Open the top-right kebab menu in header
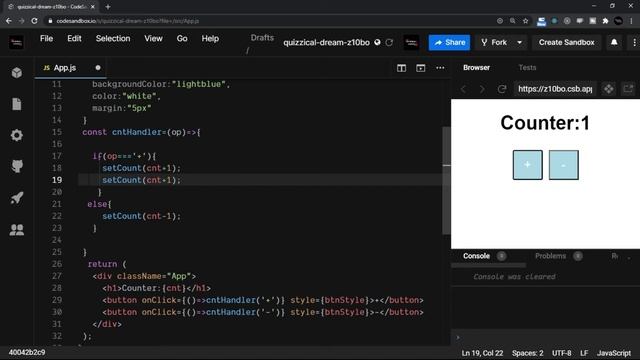 (634, 42)
